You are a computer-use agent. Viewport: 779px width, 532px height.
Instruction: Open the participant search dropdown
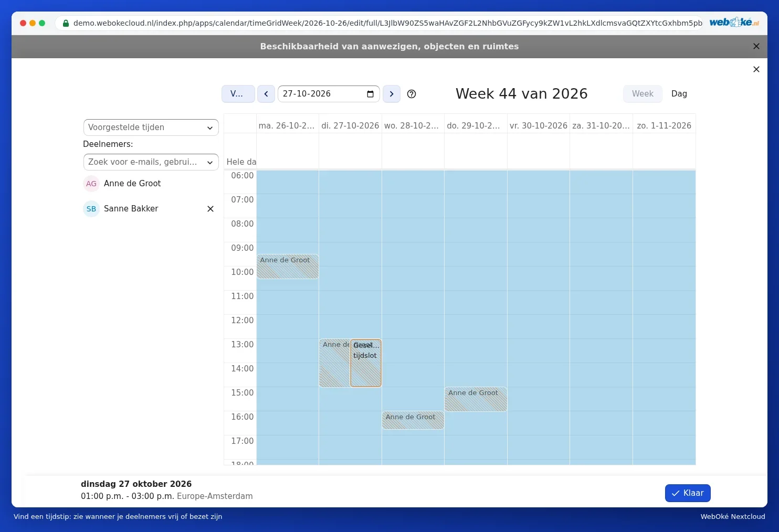coord(151,162)
